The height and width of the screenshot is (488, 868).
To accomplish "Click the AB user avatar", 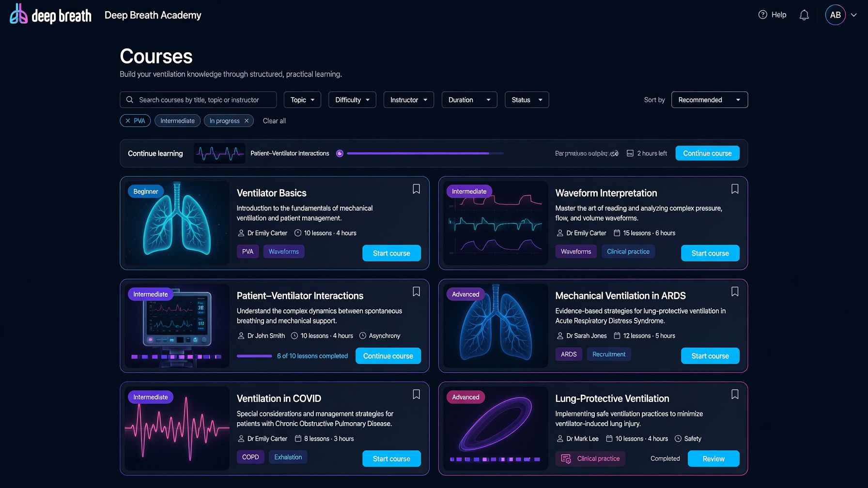I will tap(836, 15).
